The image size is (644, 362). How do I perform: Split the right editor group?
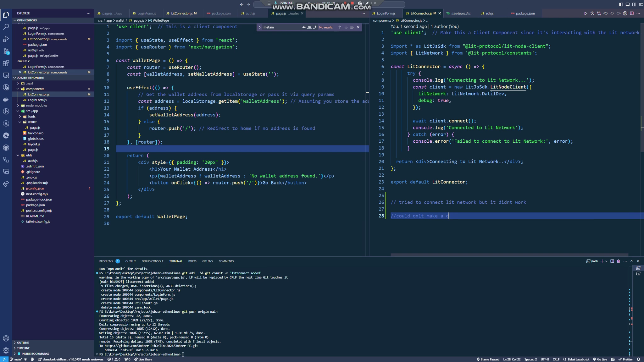632,14
